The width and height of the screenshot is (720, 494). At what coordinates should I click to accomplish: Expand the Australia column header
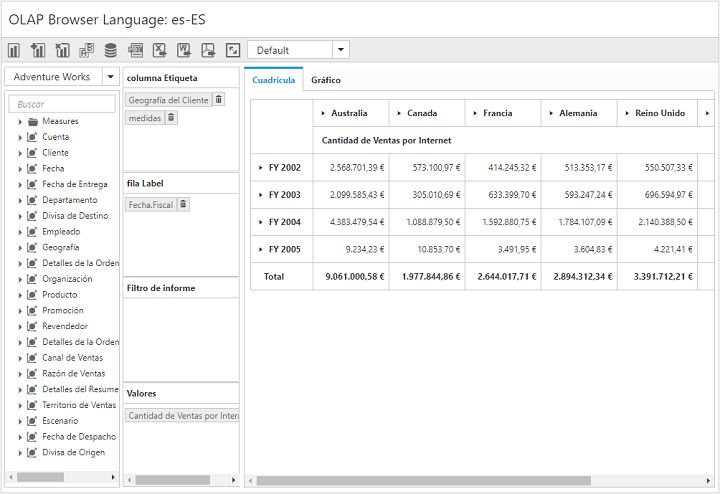(x=323, y=113)
